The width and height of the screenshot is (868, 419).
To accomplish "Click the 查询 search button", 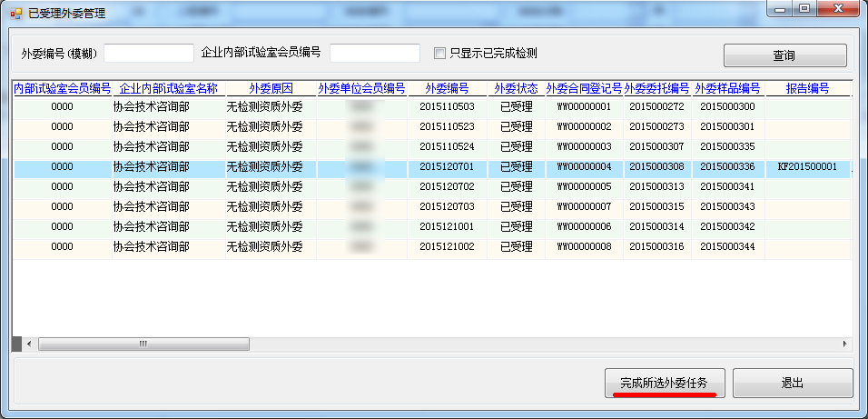I will click(784, 55).
